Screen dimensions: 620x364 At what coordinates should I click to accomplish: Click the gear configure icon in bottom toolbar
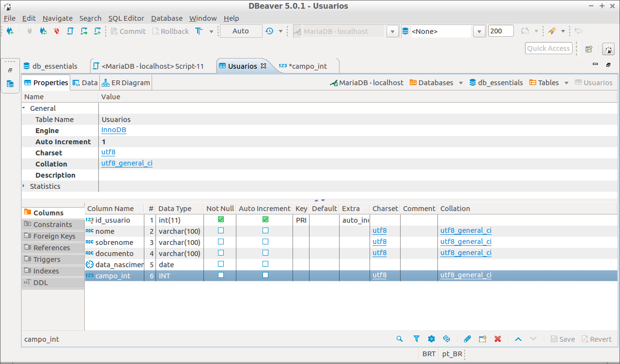[x=432, y=339]
